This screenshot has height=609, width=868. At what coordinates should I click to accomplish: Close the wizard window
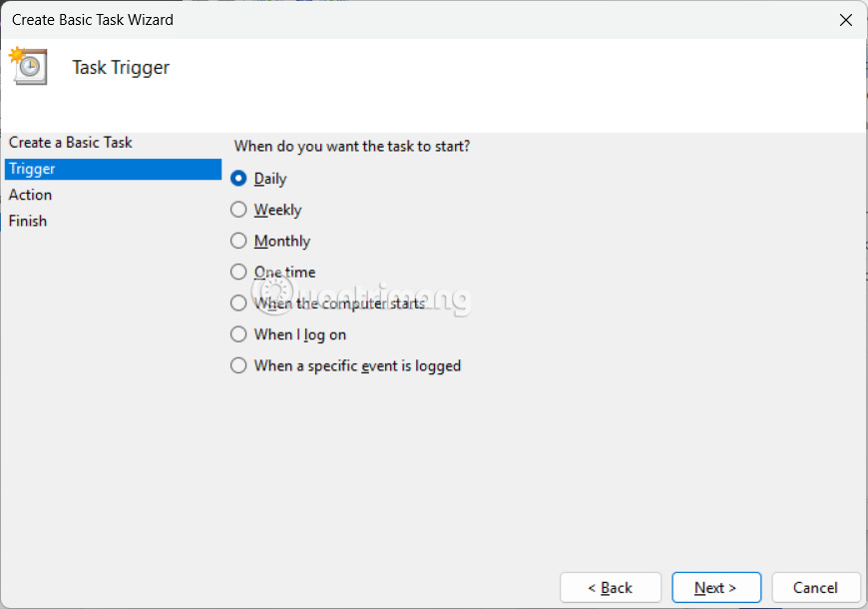pos(846,19)
